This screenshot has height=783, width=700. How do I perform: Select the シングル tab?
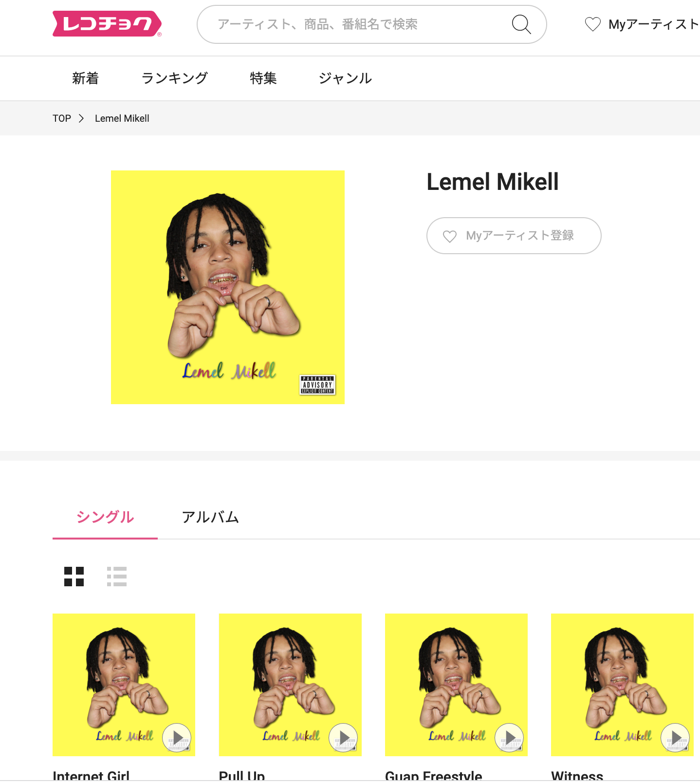click(x=105, y=517)
